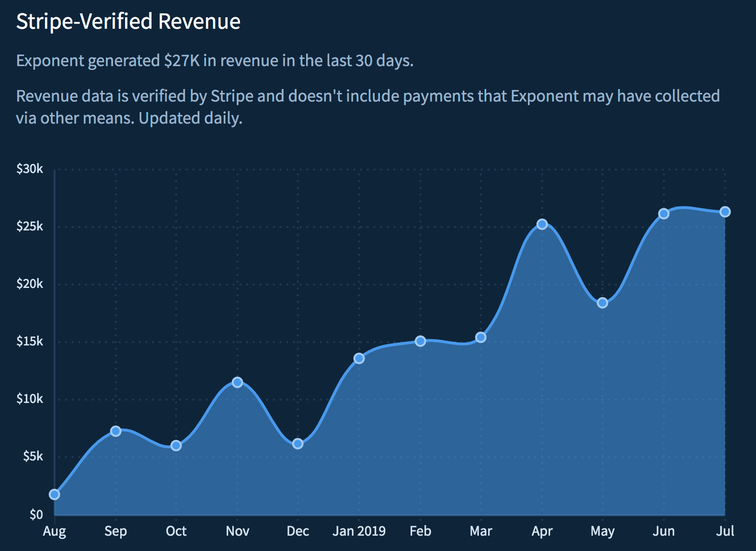Click the Jun x-axis label
756x551 pixels.
point(664,531)
